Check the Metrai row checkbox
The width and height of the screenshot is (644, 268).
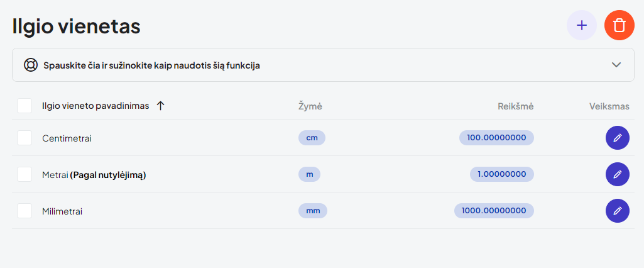[x=25, y=174]
